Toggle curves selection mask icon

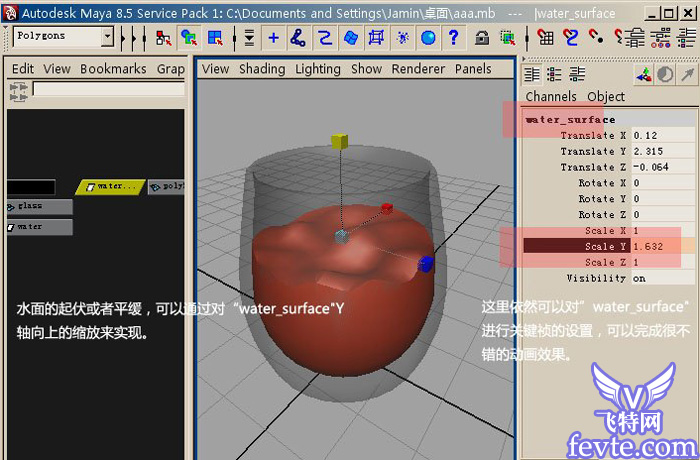[x=325, y=38]
